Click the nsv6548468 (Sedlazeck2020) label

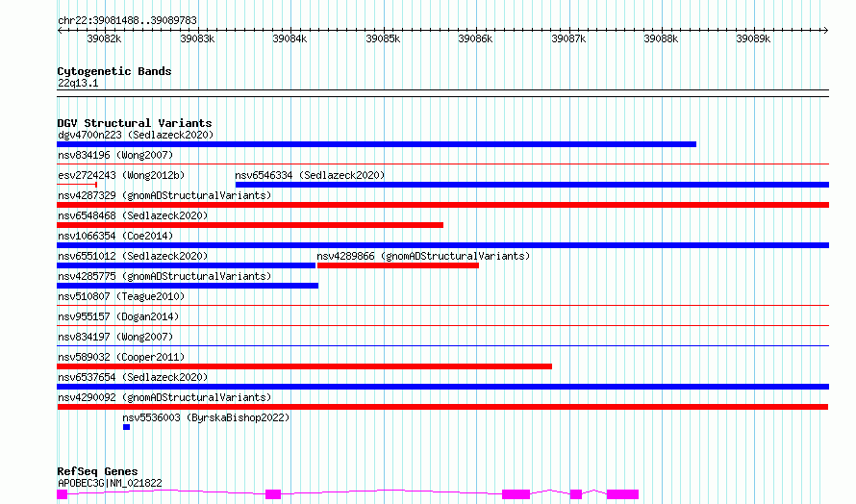(x=133, y=215)
